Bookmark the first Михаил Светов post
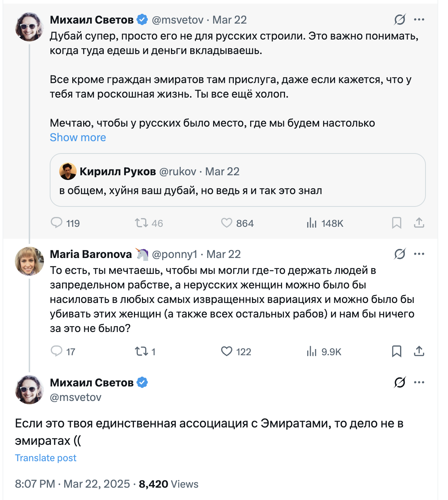 click(x=396, y=222)
